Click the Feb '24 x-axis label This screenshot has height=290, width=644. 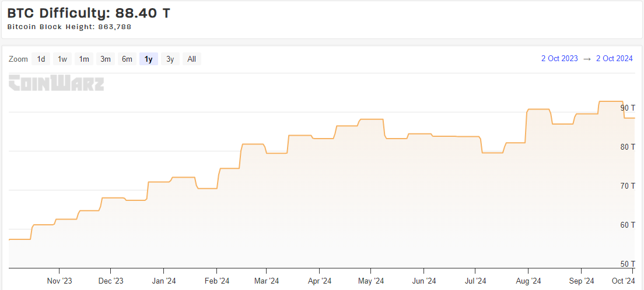pyautogui.click(x=217, y=281)
